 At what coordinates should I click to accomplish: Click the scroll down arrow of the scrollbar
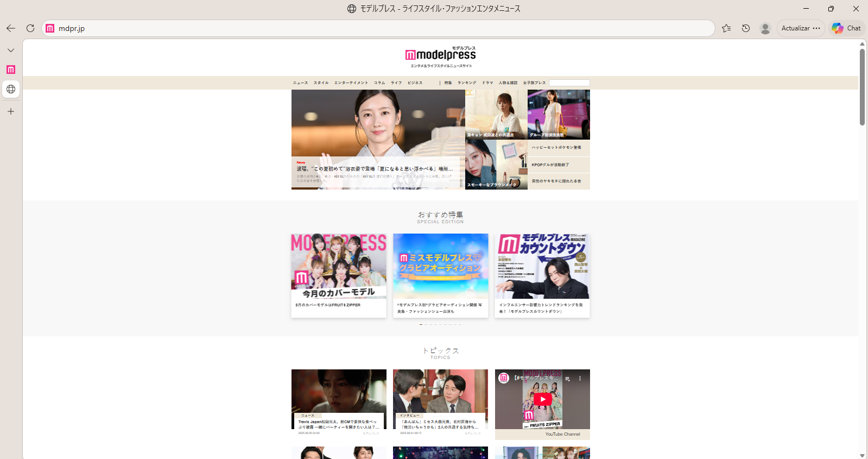tap(862, 455)
